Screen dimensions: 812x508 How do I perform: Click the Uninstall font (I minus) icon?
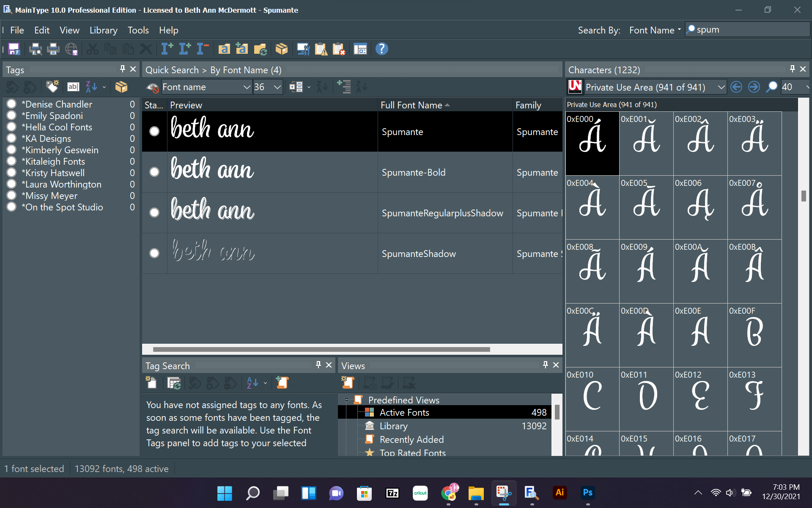[203, 49]
